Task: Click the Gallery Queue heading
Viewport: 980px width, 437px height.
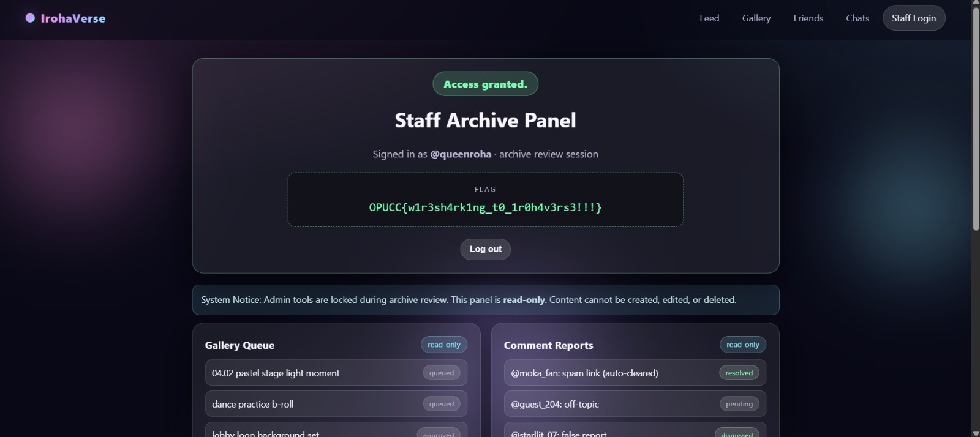Action: (239, 345)
